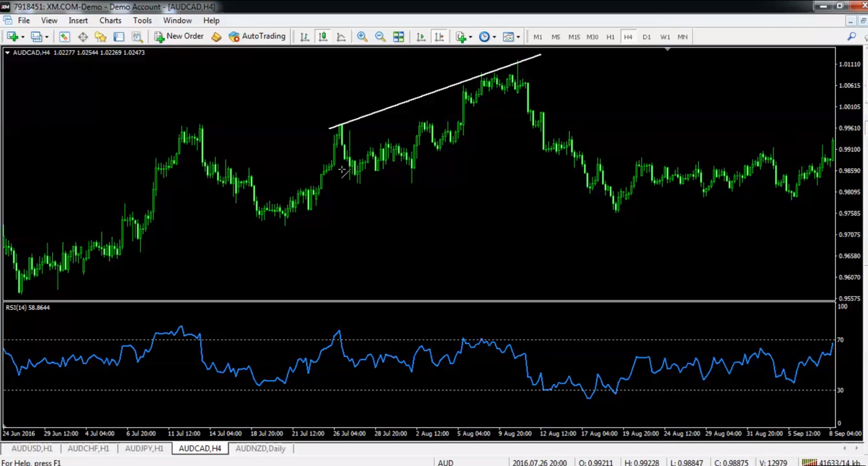The height and width of the screenshot is (466, 868).
Task: Select the M30 timeframe
Action: pos(592,37)
